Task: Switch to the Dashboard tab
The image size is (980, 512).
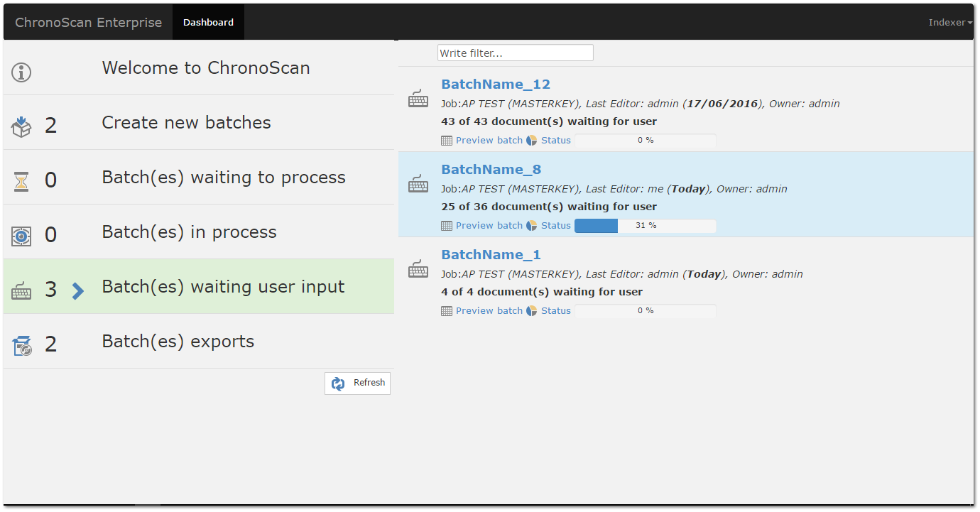Action: click(x=208, y=22)
